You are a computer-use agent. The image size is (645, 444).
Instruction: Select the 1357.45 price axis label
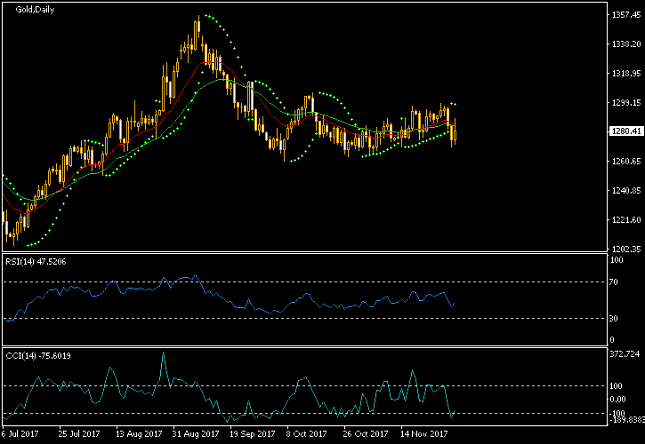tap(626, 15)
